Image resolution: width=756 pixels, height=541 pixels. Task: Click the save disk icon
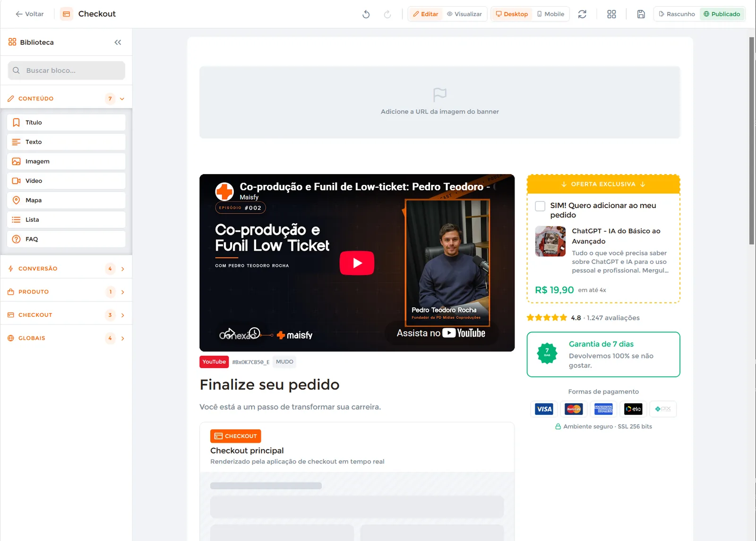[x=641, y=14]
